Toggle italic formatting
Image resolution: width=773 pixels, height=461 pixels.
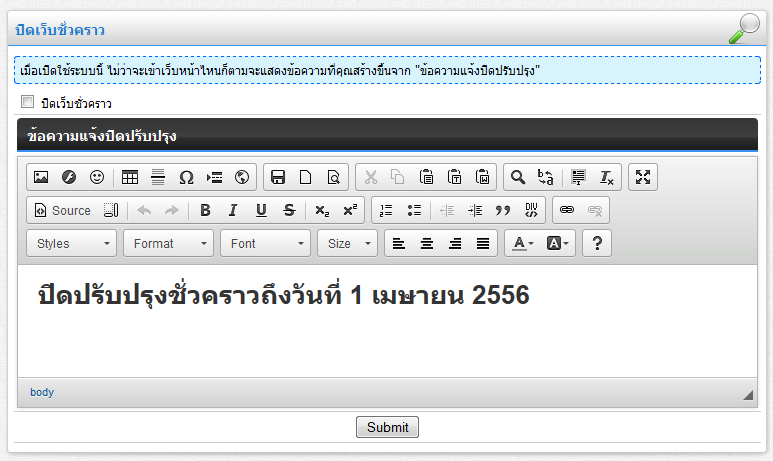(x=233, y=211)
